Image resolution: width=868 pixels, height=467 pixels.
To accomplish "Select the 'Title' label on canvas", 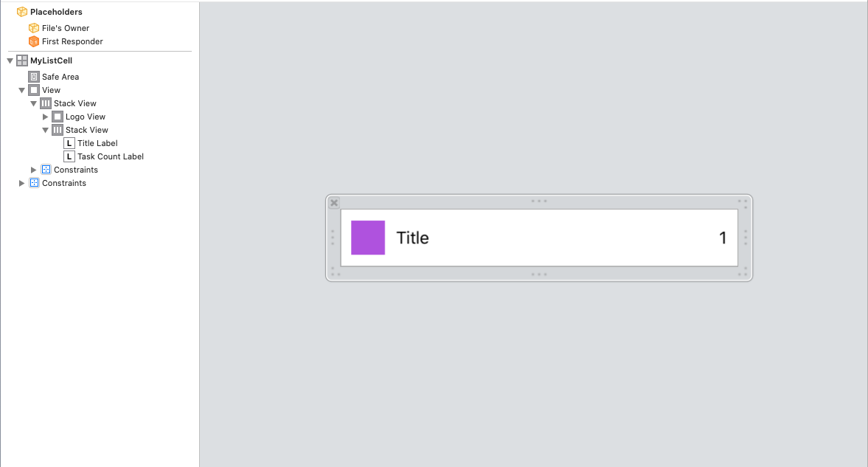I will (412, 238).
